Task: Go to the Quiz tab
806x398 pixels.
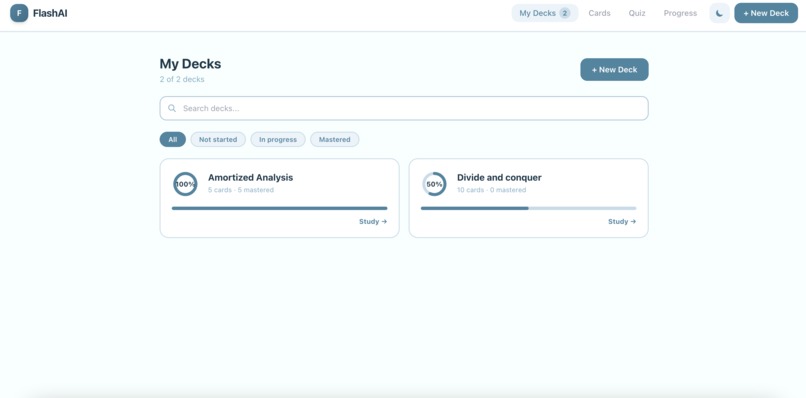Action: tap(637, 13)
